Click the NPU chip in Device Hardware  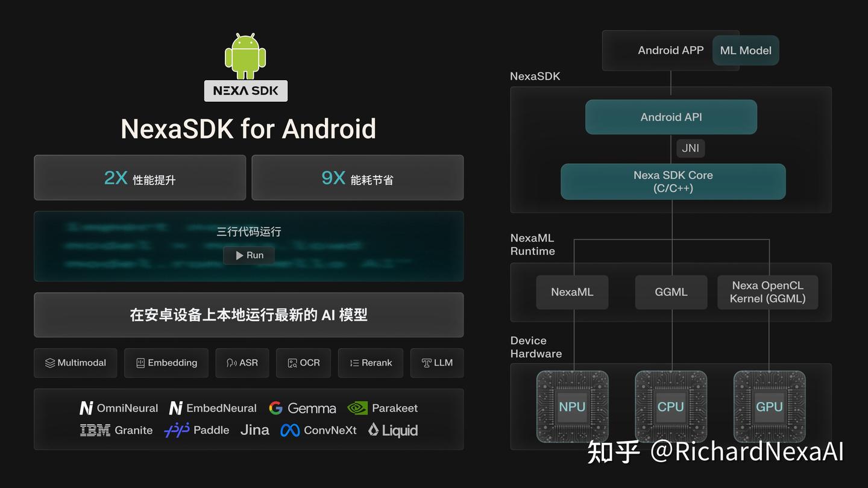tap(572, 407)
